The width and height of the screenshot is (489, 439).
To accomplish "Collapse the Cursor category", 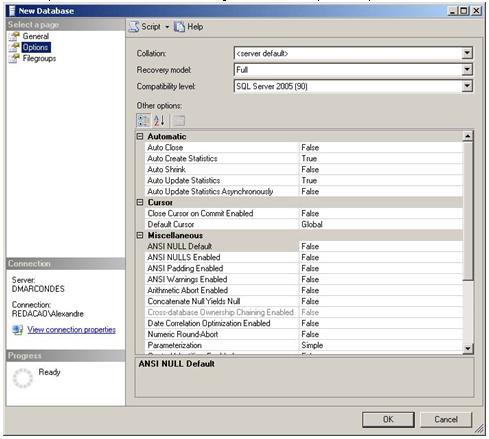I will coord(140,202).
